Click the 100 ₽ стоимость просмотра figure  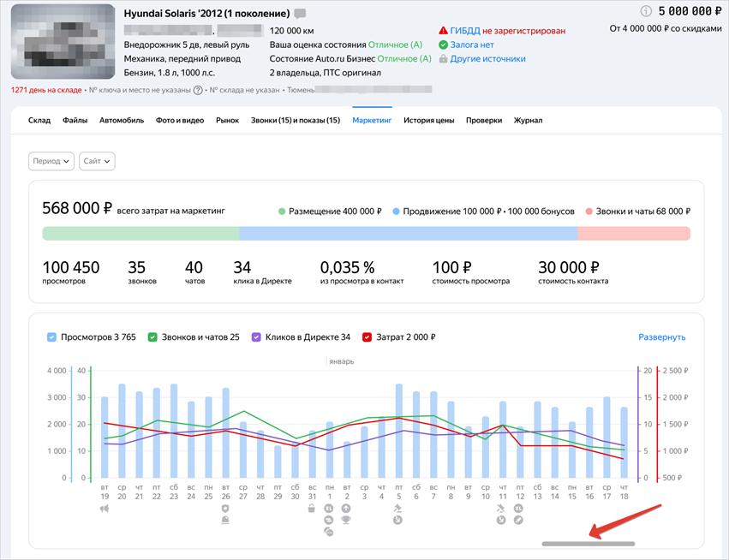click(471, 272)
